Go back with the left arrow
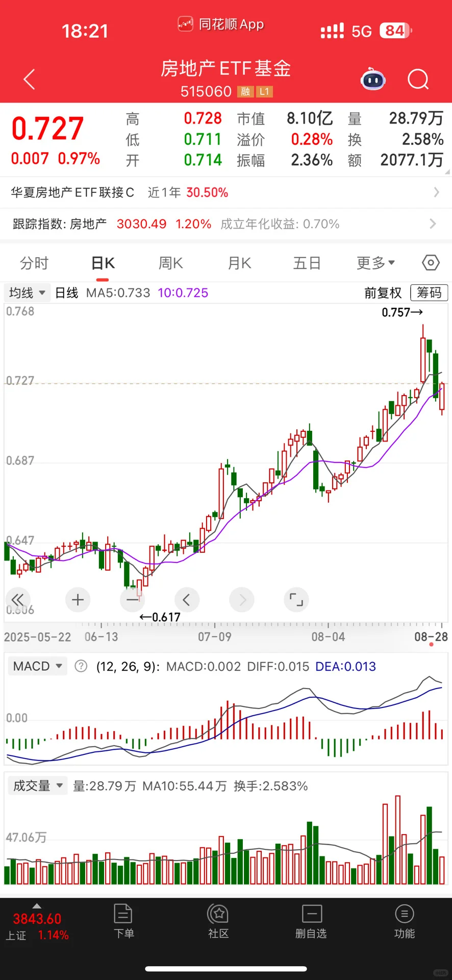The image size is (452, 980). click(30, 79)
